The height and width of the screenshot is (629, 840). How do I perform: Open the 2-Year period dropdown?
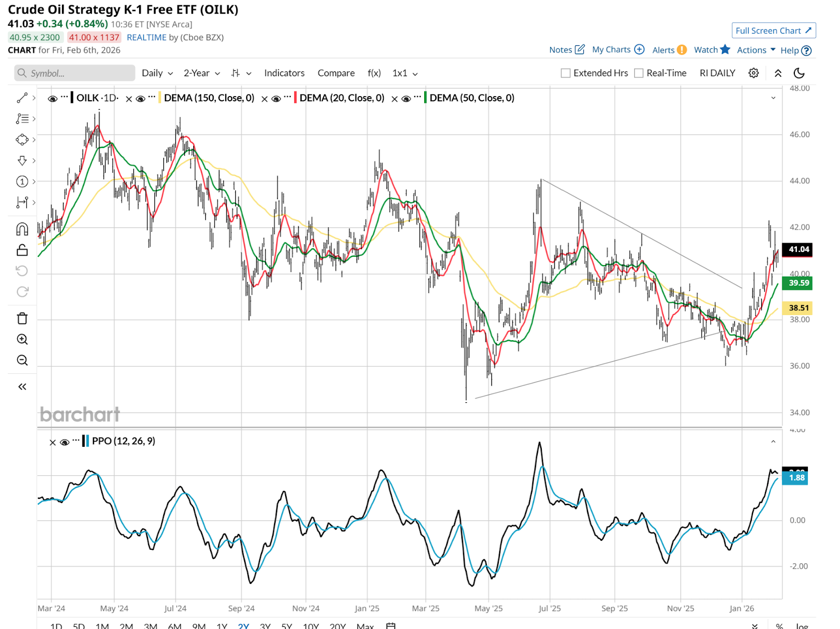(x=202, y=73)
